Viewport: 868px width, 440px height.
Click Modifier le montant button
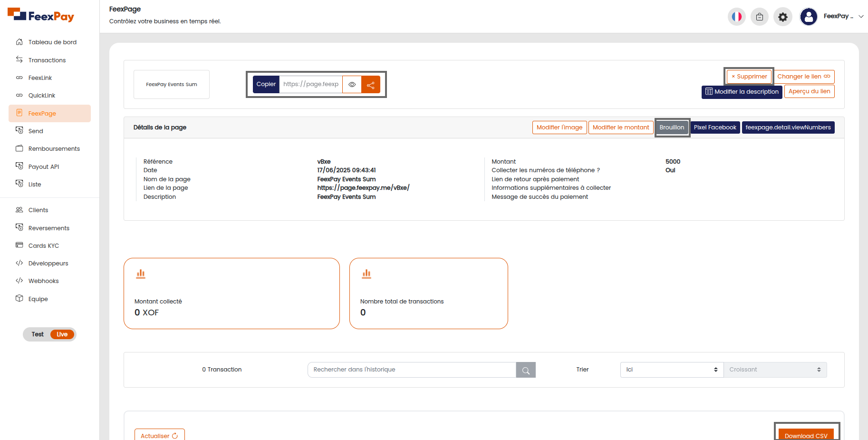click(x=621, y=127)
